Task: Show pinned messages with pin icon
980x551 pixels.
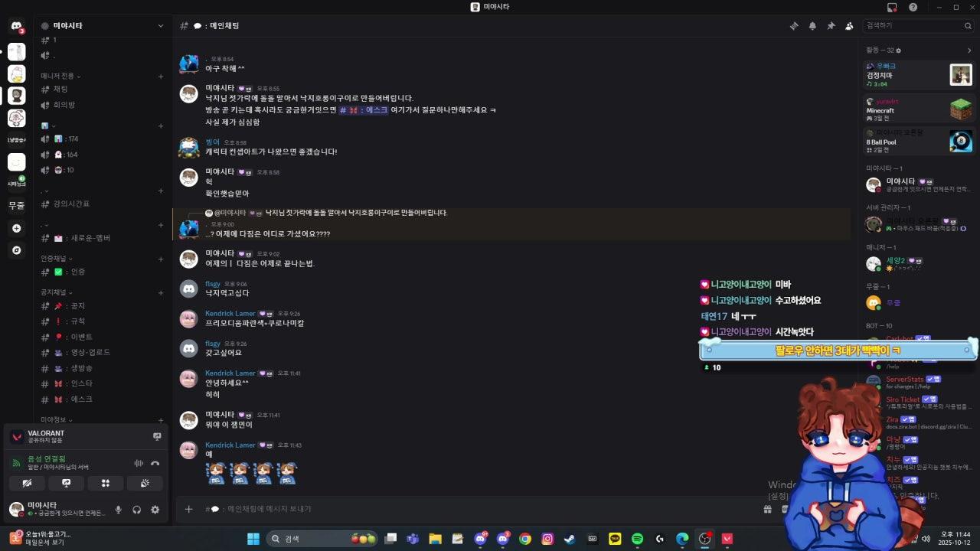Action: coord(831,26)
